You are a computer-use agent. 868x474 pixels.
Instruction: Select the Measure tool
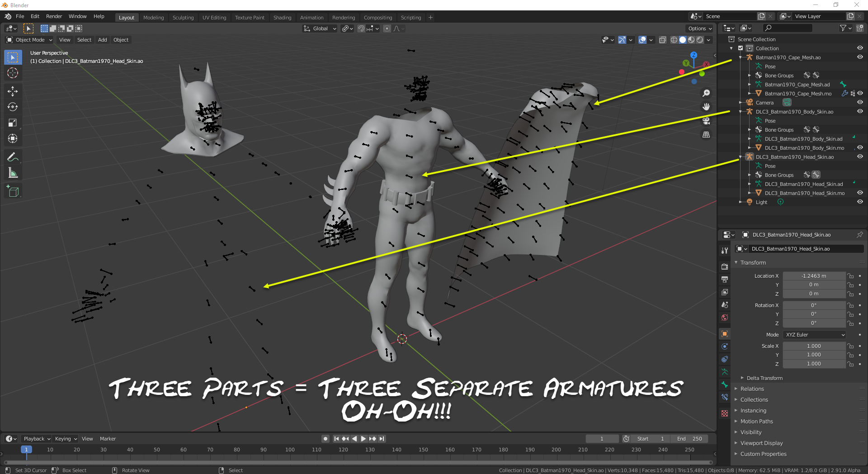[13, 173]
